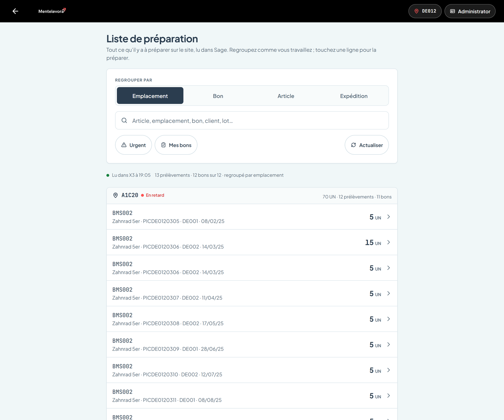Open chevron for PICDE0120311 row
The width and height of the screenshot is (504, 420).
coord(389,395)
